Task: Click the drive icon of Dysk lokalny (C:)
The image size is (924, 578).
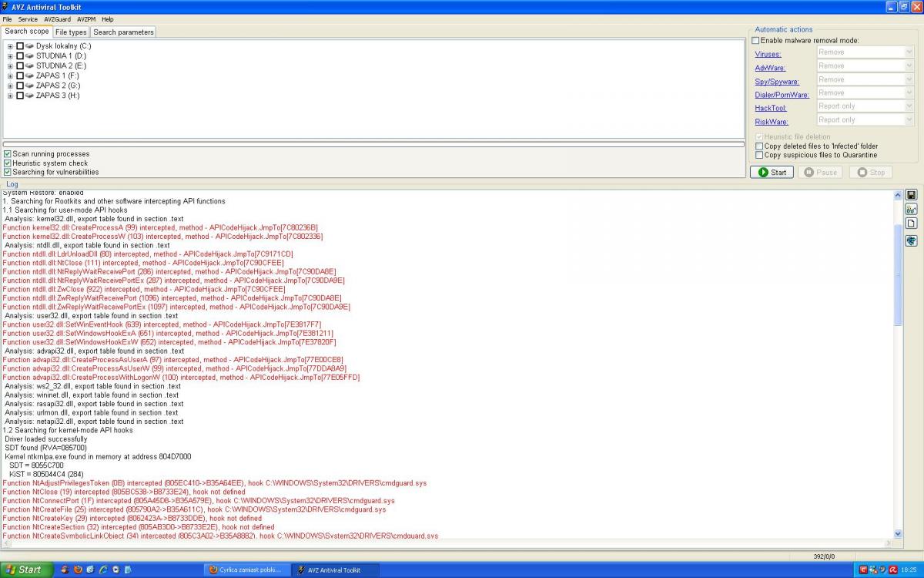Action: click(x=29, y=46)
